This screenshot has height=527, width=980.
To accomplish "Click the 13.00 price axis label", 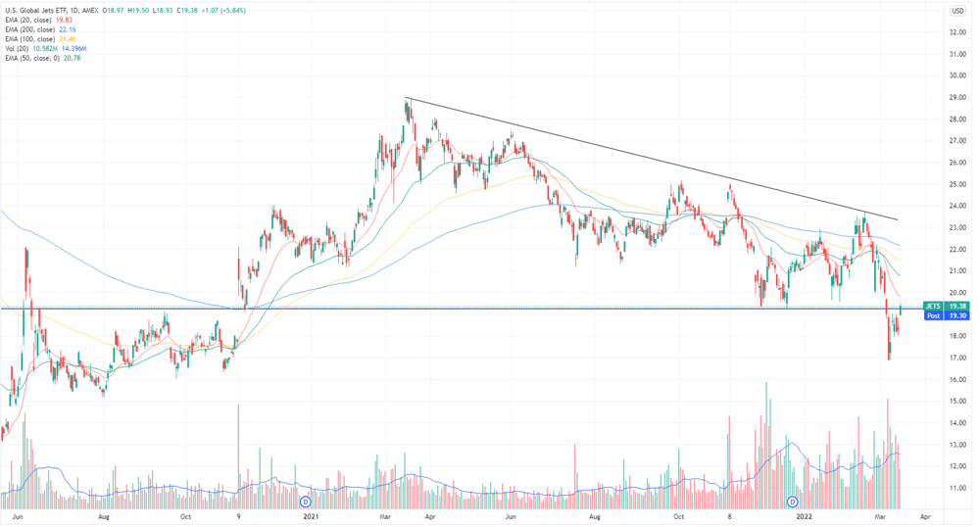I will tap(957, 445).
